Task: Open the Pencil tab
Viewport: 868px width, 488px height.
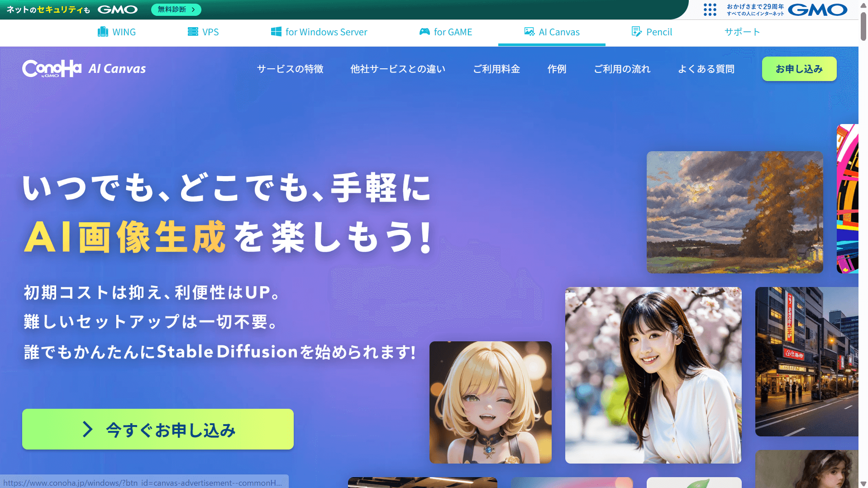Action: tap(652, 32)
